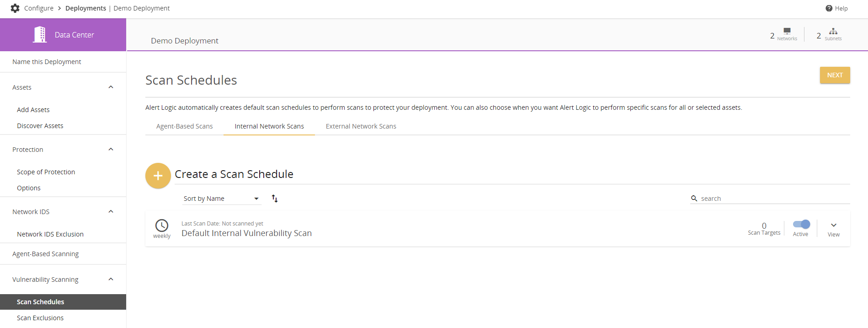
Task: Click the networks count number 2
Action: [x=772, y=36]
